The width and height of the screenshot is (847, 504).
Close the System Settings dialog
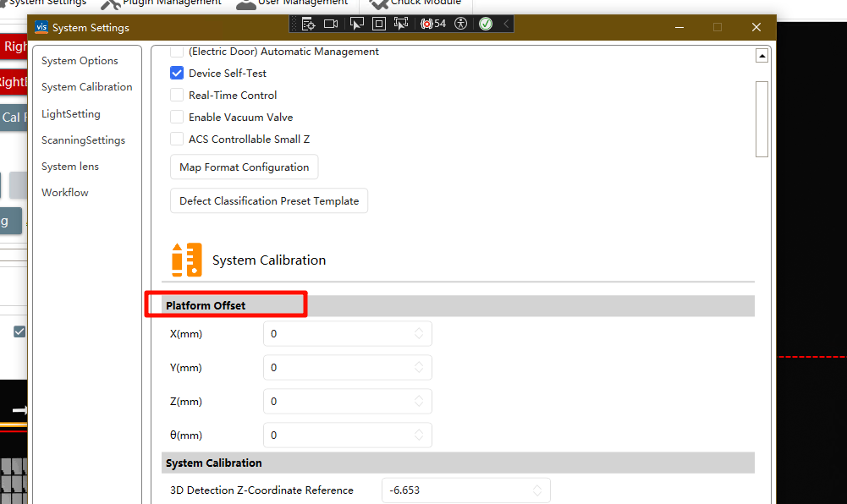click(x=756, y=27)
